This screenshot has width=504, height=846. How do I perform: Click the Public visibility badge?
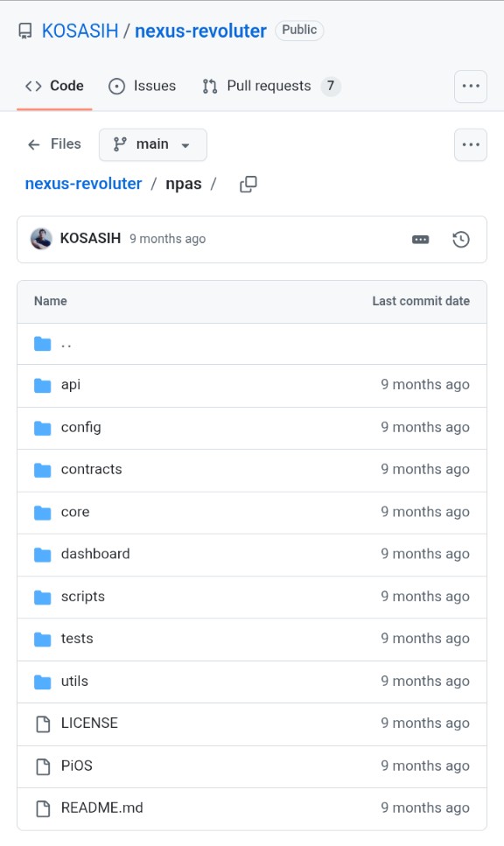tap(299, 31)
